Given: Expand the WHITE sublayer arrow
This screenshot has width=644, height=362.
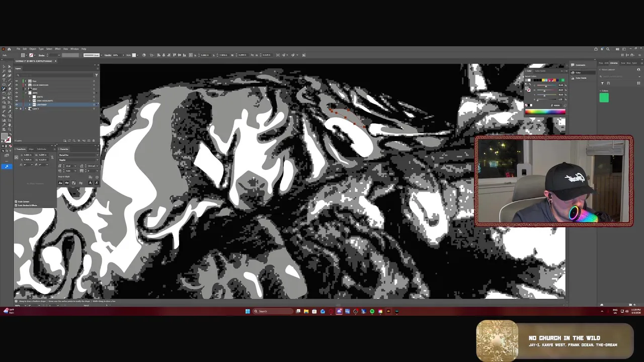Looking at the screenshot, I should point(30,97).
